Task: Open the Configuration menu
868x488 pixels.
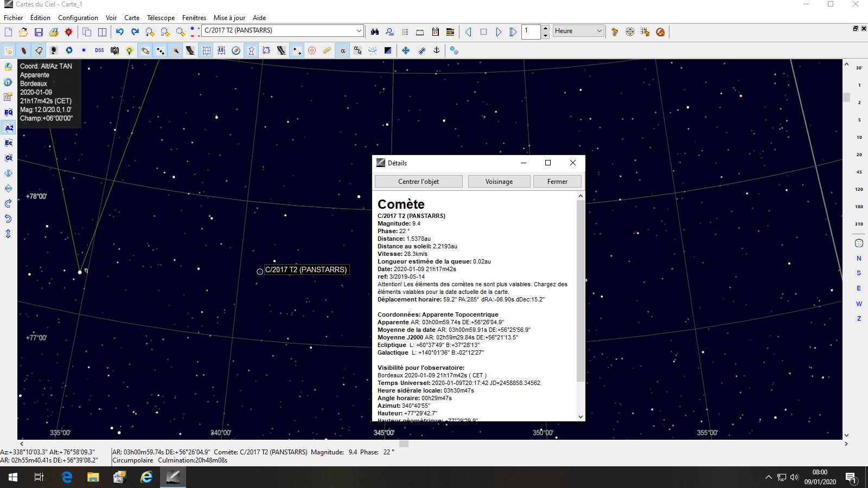Action: [x=78, y=17]
